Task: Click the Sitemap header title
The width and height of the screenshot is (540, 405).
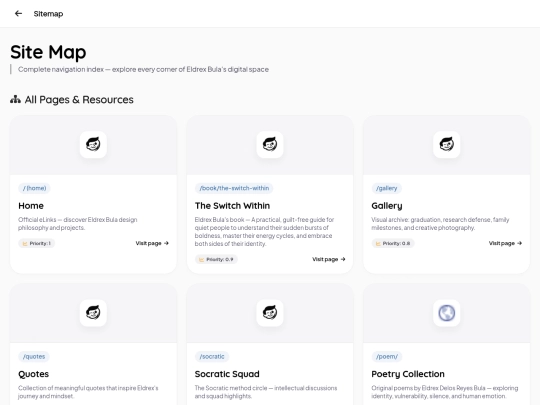Action: pos(48,14)
